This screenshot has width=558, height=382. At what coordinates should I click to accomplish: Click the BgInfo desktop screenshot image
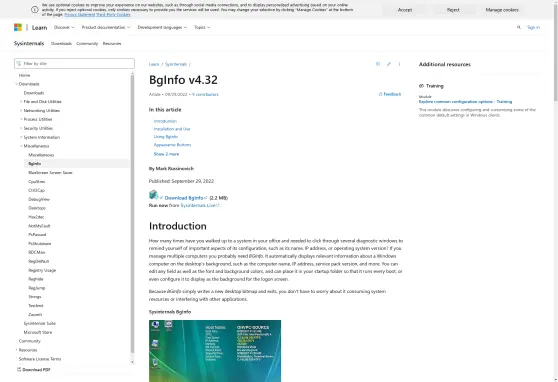point(215,351)
